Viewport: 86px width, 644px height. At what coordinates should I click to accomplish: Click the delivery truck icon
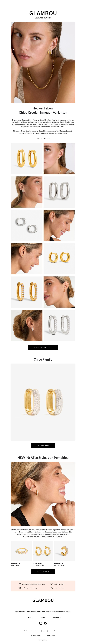pyautogui.click(x=20, y=588)
